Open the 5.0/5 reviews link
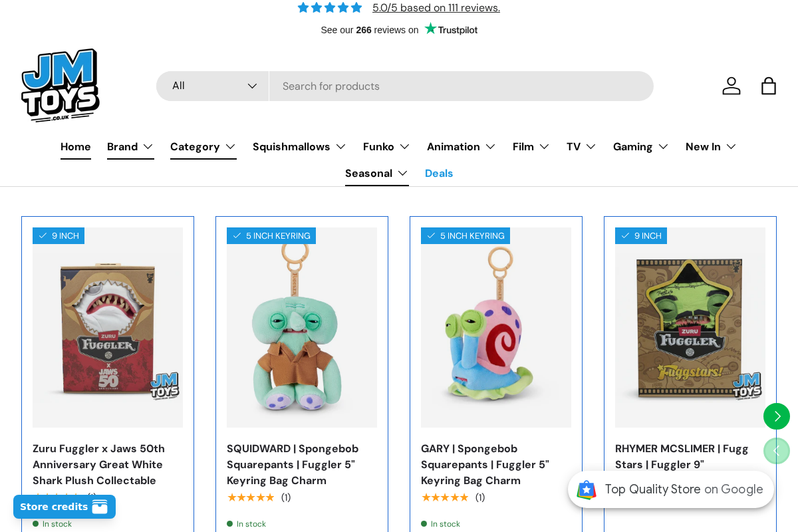Viewport: 798px width, 532px height. pyautogui.click(x=436, y=7)
